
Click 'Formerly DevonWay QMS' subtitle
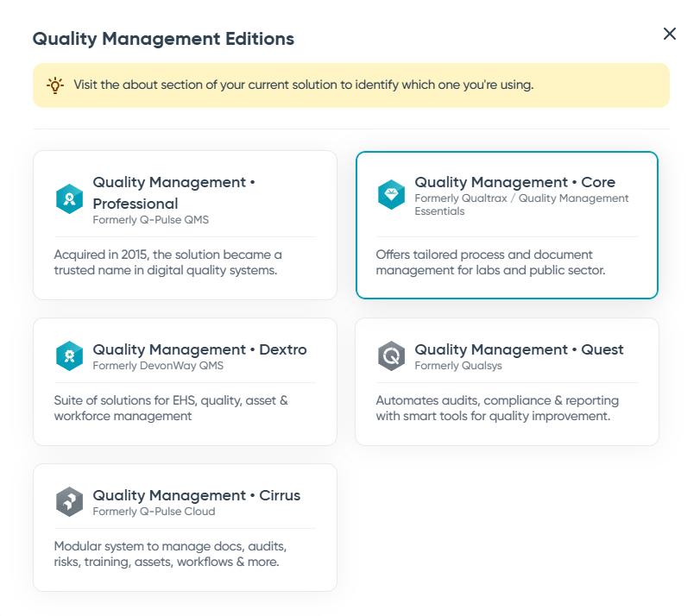[x=158, y=366]
